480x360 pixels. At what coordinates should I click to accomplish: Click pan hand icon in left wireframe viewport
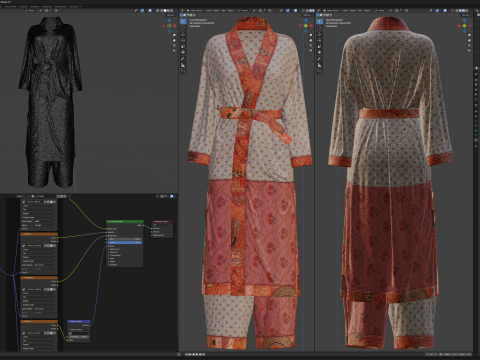[174, 40]
